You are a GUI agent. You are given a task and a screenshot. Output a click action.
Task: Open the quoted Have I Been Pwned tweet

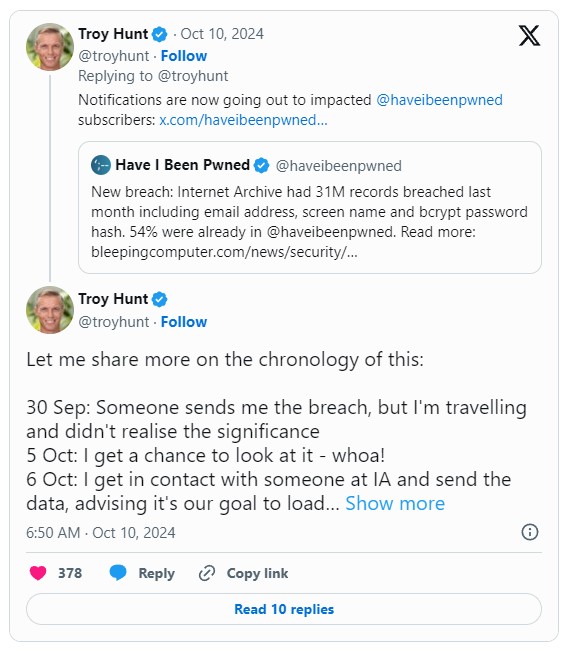310,207
